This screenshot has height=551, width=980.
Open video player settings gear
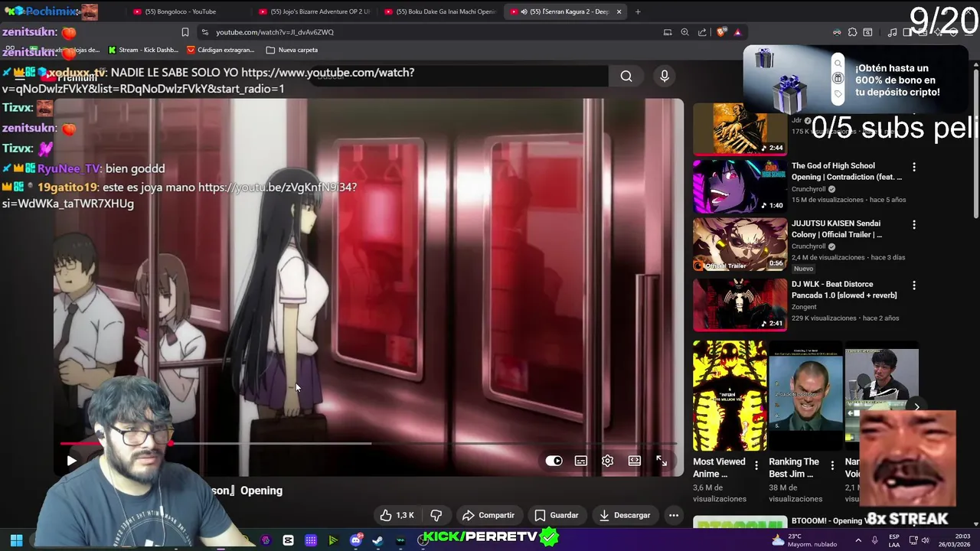click(607, 461)
